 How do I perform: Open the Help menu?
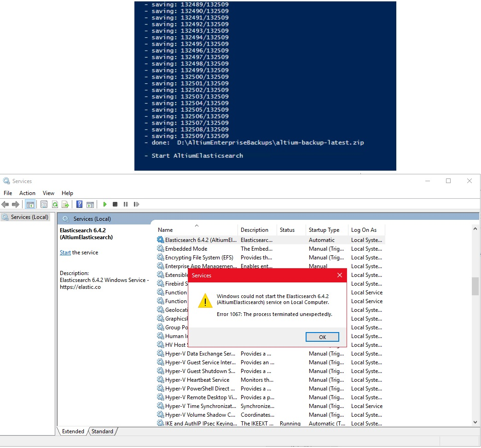(x=67, y=193)
